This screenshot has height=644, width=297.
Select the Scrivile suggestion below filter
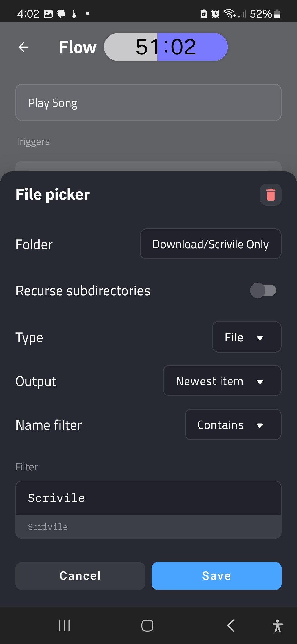tap(48, 527)
